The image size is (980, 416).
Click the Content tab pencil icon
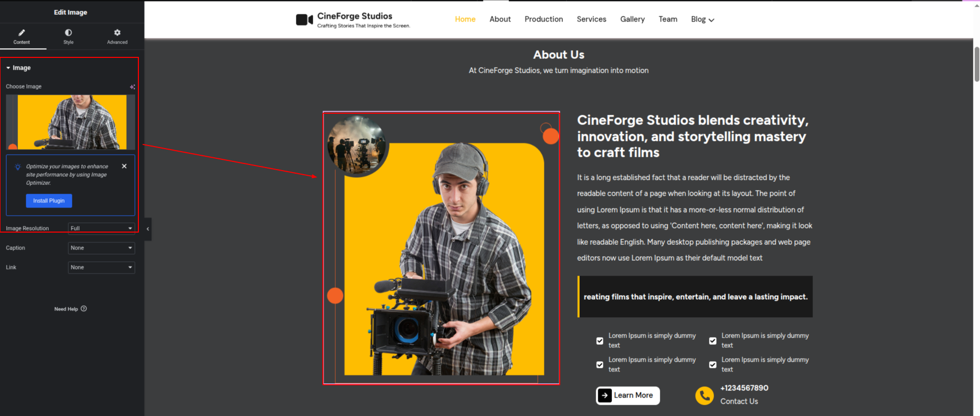point(22,33)
